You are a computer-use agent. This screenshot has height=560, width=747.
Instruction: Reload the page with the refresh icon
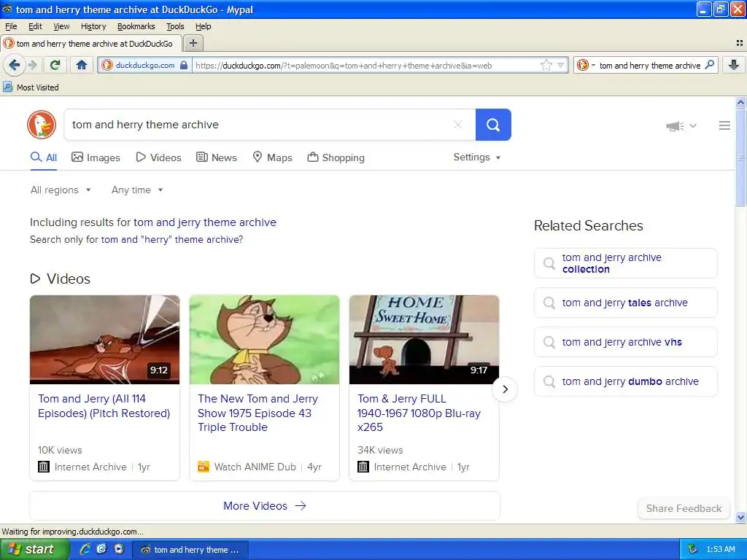pos(55,65)
